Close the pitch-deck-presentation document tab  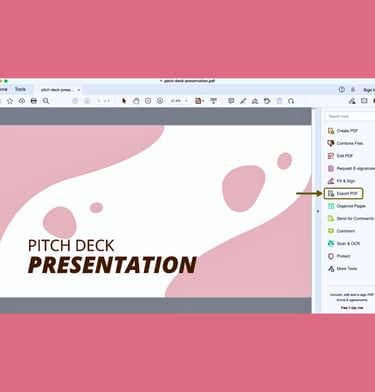(79, 90)
